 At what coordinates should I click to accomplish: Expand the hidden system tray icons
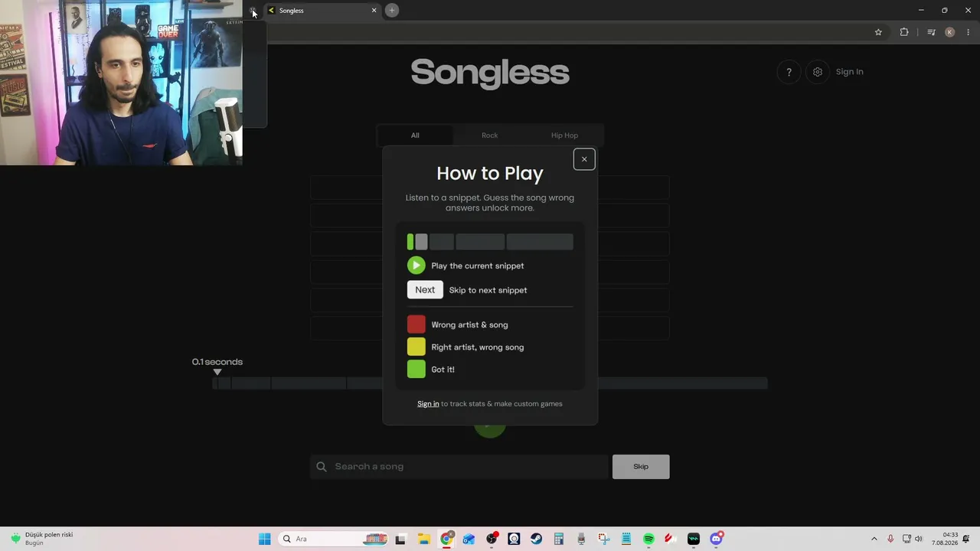click(874, 539)
